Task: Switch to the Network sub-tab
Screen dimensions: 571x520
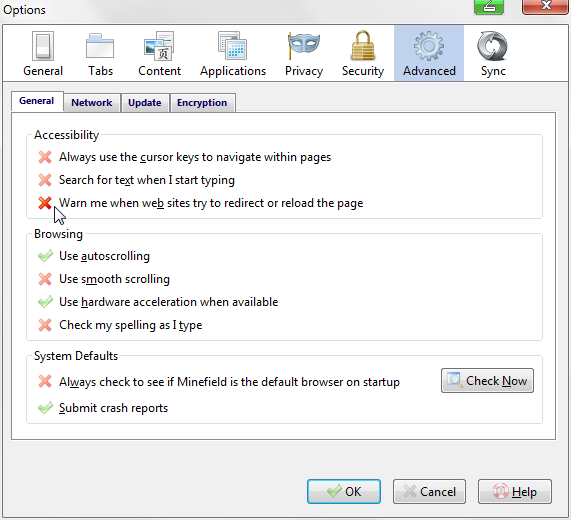Action: (92, 103)
